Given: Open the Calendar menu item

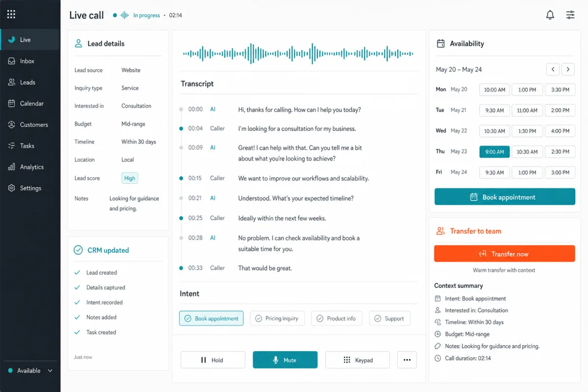Looking at the screenshot, I should click(30, 103).
